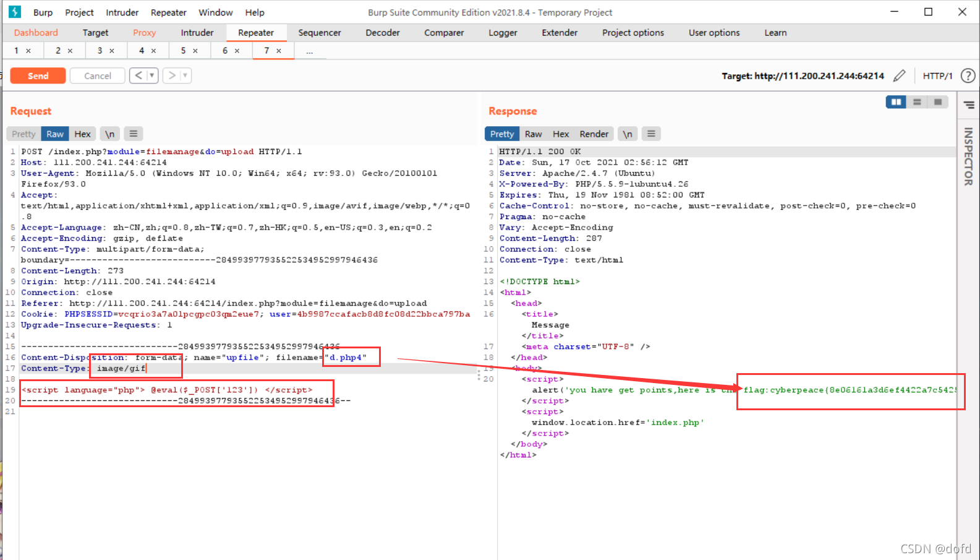Image resolution: width=980 pixels, height=560 pixels.
Task: Click the filename "d.php4" value
Action: click(x=346, y=358)
